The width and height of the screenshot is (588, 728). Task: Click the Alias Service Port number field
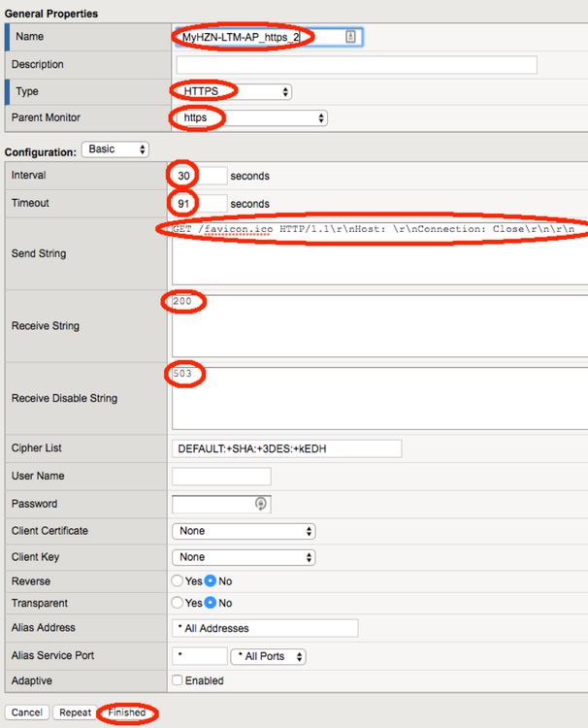pyautogui.click(x=200, y=656)
